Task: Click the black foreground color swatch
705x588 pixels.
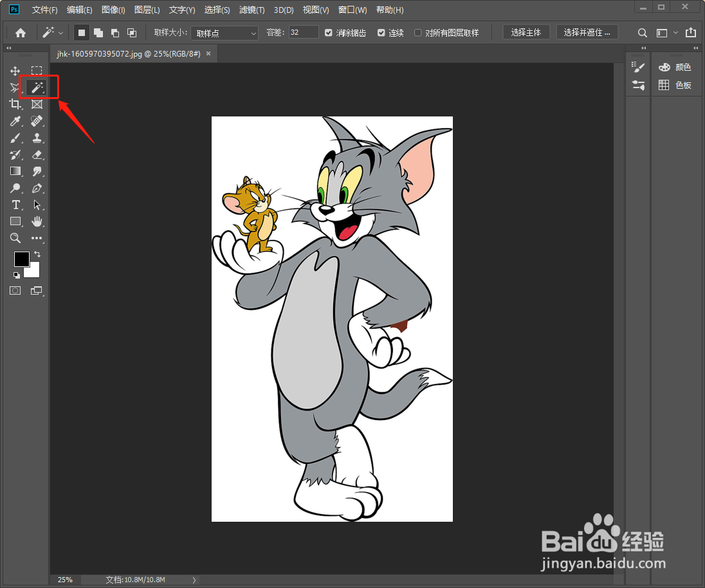Action: point(21,259)
